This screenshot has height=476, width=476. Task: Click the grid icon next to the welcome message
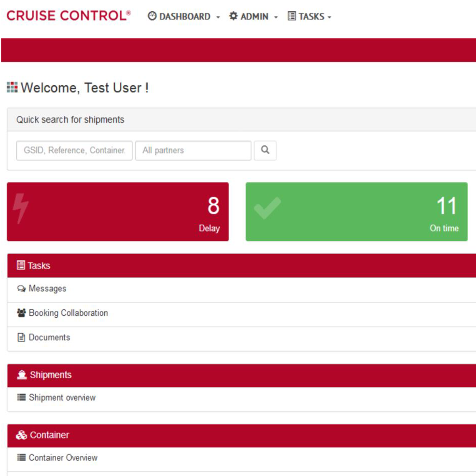click(12, 87)
